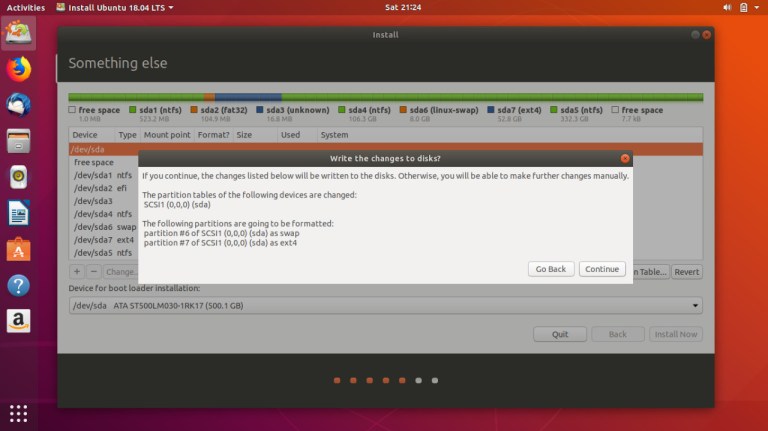Select the /dev/sda5 ntfs row
The width and height of the screenshot is (768, 431).
pyautogui.click(x=104, y=253)
